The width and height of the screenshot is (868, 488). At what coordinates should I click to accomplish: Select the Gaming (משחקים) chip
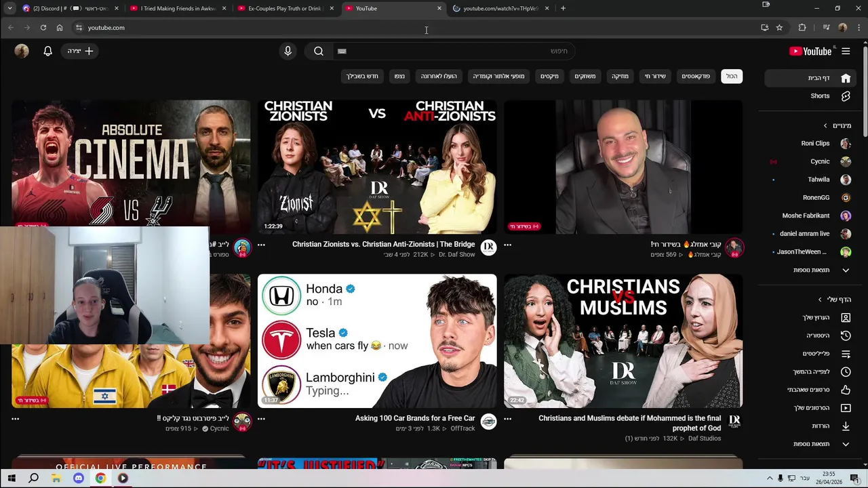pos(585,76)
